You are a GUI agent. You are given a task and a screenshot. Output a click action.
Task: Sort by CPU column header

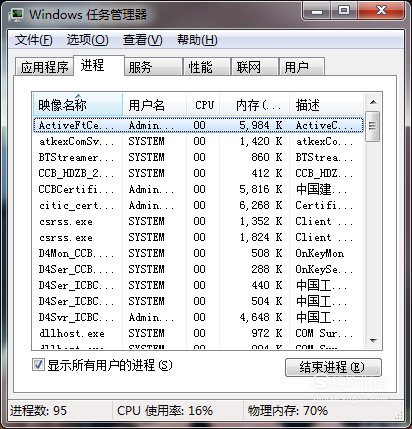203,105
